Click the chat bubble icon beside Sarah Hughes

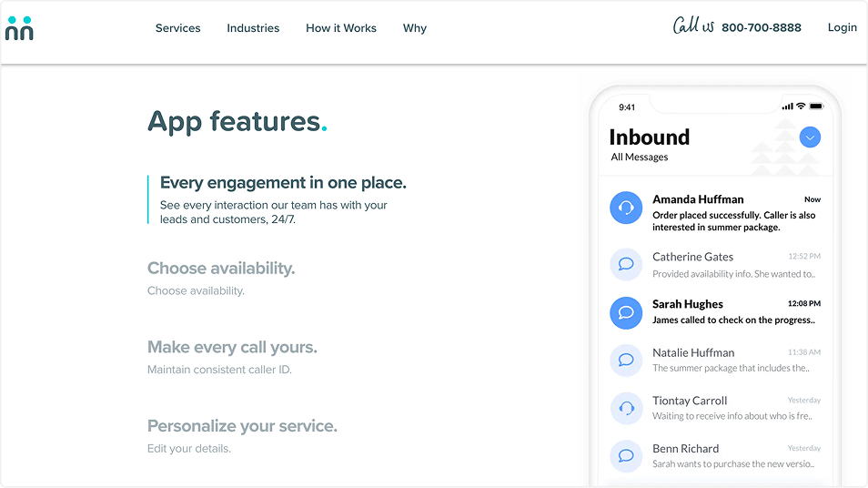[x=626, y=313]
